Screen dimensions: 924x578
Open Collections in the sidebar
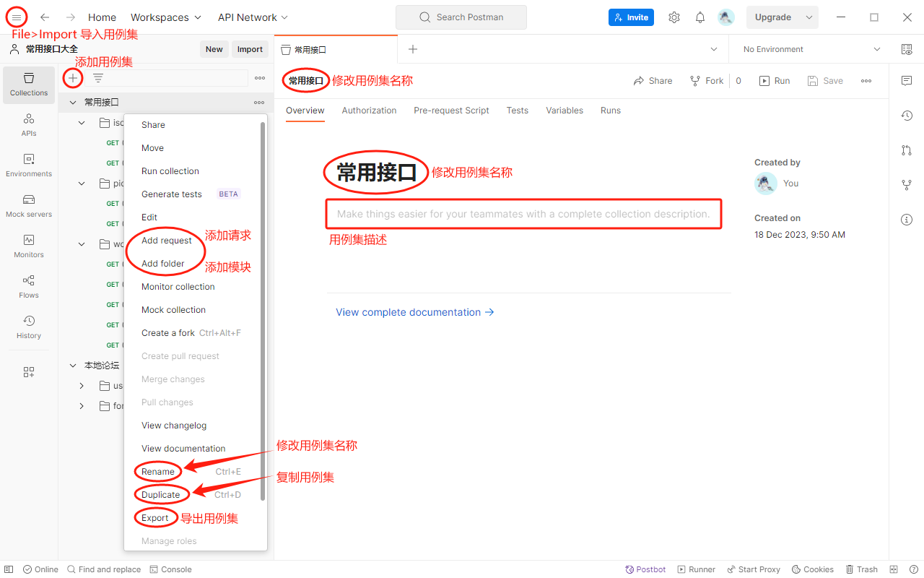(29, 85)
